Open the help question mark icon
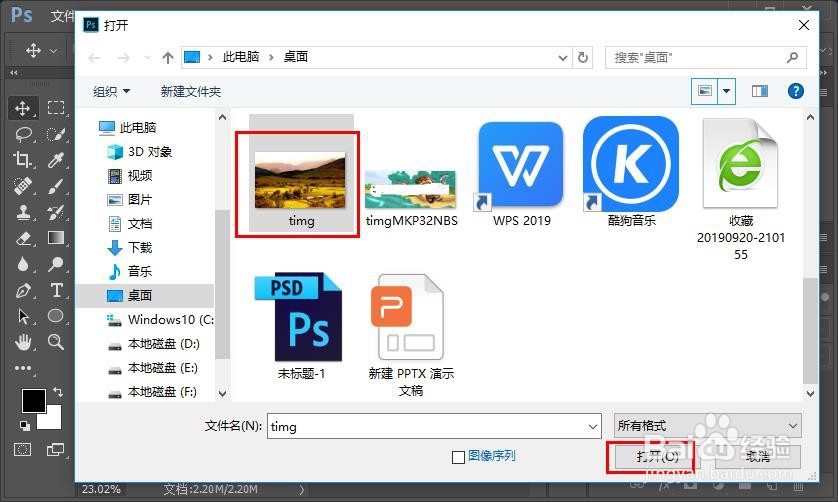Viewport: 838px width, 502px height. point(795,91)
